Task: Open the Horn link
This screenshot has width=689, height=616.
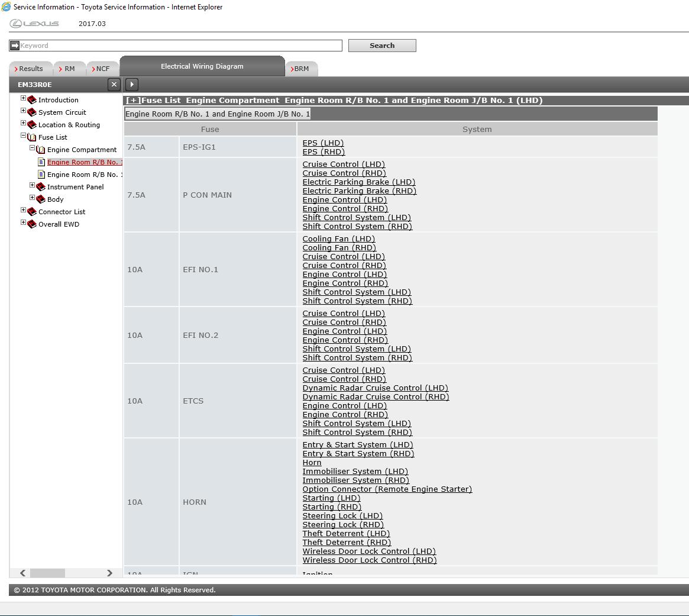Action: (312, 463)
